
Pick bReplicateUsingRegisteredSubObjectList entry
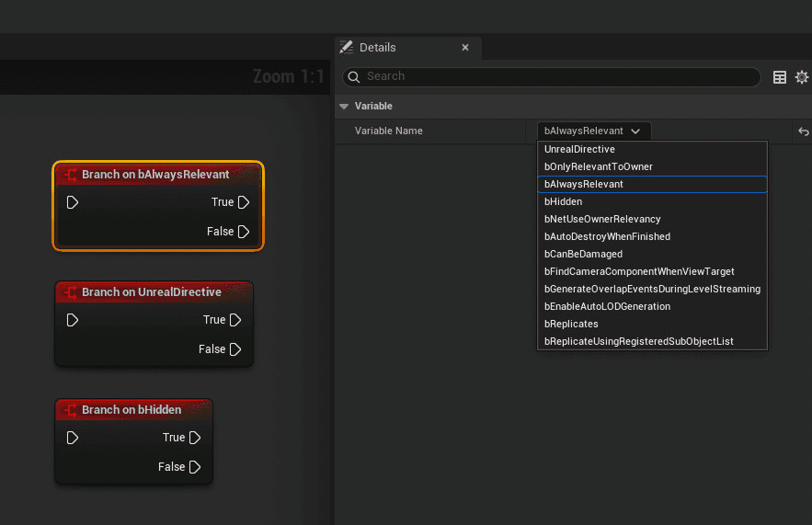pyautogui.click(x=652, y=342)
